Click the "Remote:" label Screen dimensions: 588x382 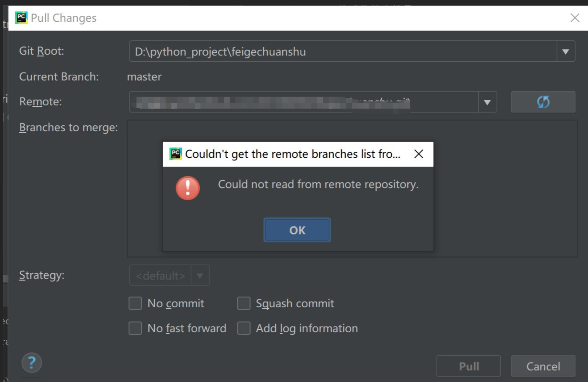pos(40,101)
